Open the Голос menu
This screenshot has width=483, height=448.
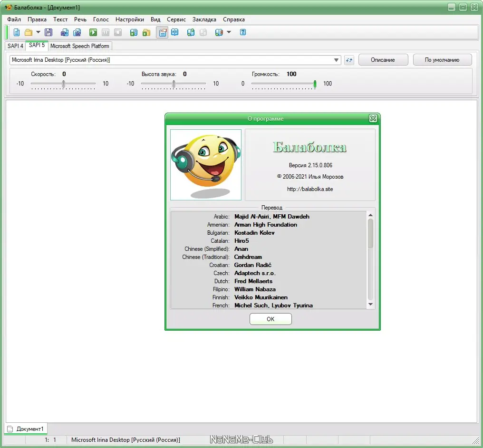tap(101, 19)
